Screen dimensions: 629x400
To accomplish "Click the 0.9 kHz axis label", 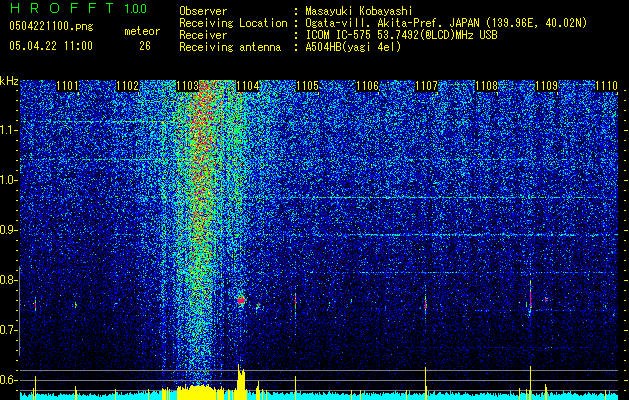I will click(9, 230).
